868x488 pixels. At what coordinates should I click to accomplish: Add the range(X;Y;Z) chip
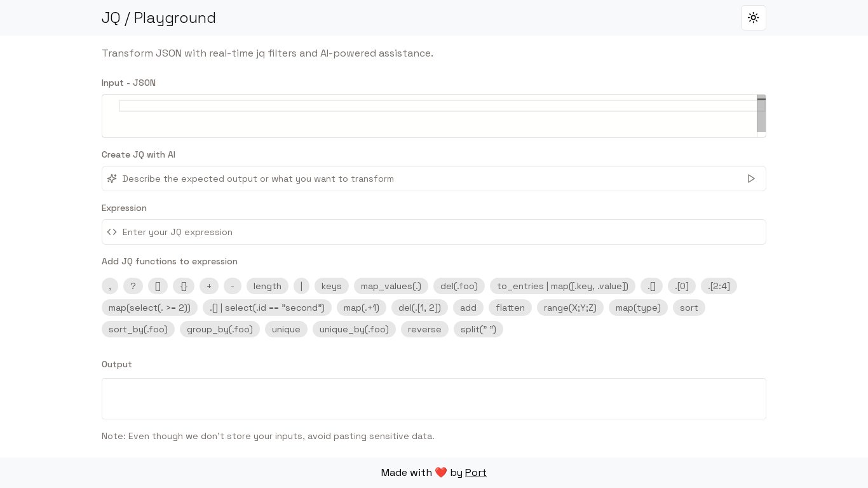(x=570, y=308)
